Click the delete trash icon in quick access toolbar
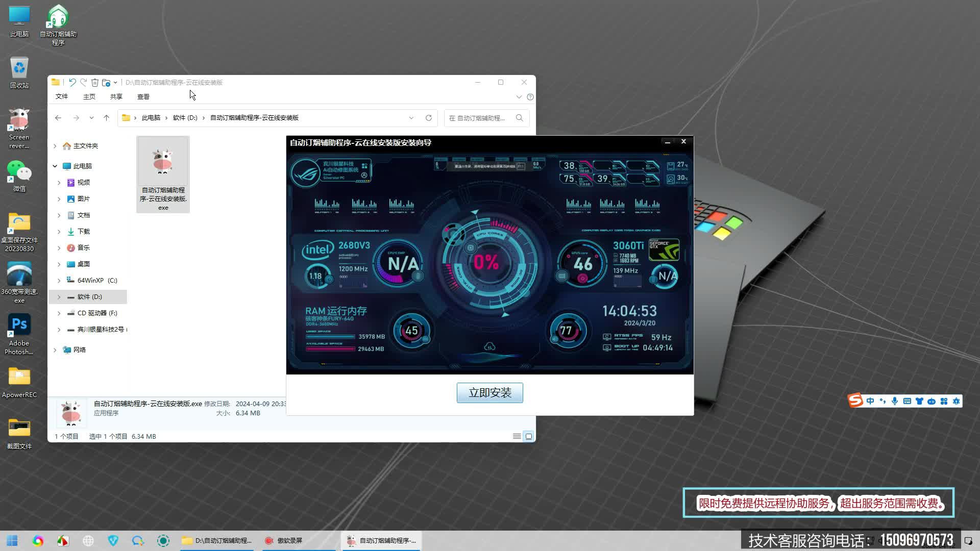This screenshot has width=980, height=551. tap(95, 82)
